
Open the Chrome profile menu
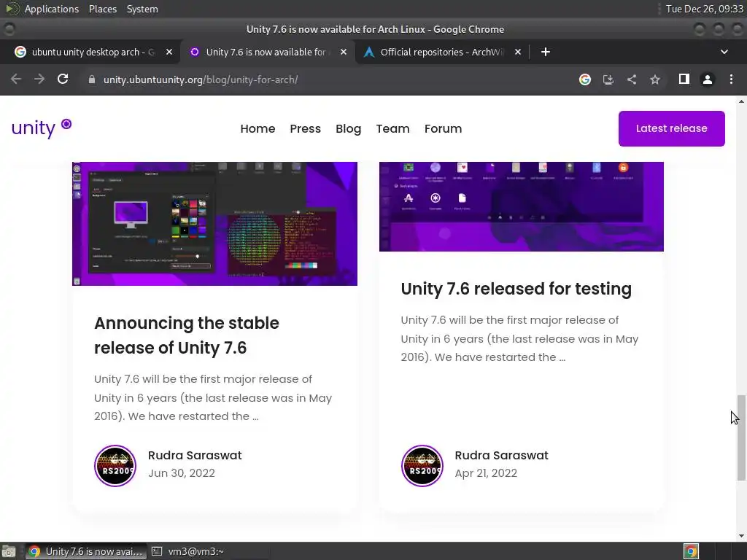pyautogui.click(x=708, y=79)
